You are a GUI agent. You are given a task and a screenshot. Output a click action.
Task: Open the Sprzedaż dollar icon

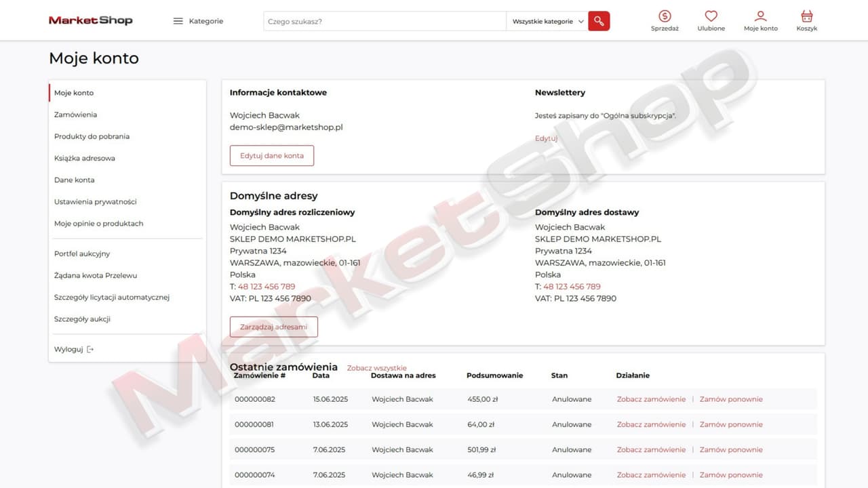pos(665,16)
